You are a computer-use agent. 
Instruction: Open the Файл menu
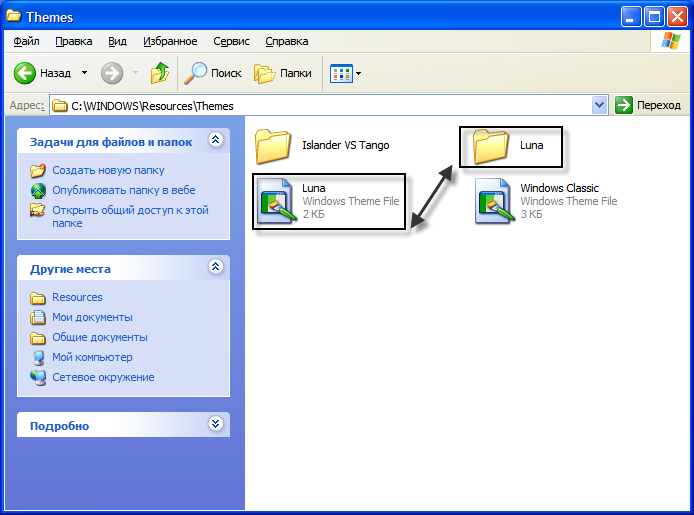[x=26, y=41]
